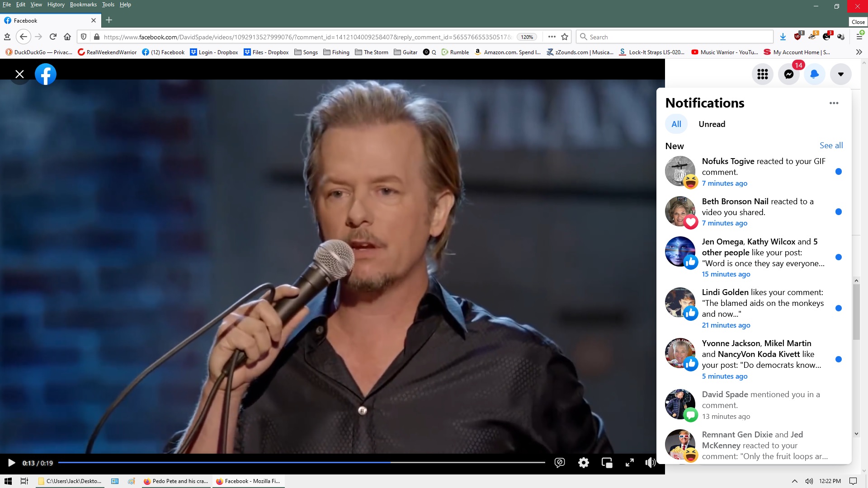The width and height of the screenshot is (868, 488).
Task: Mute the video volume
Action: tap(650, 463)
